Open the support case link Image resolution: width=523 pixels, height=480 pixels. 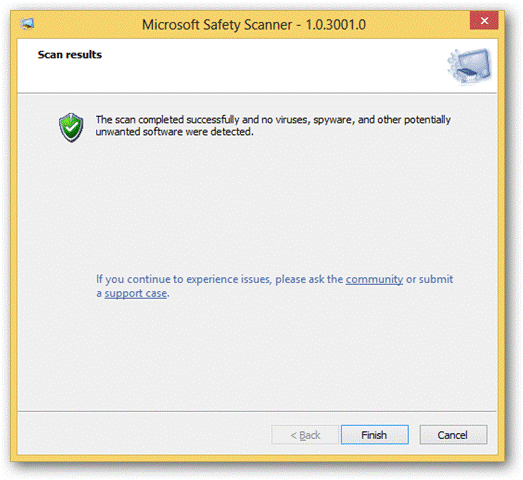pos(135,294)
